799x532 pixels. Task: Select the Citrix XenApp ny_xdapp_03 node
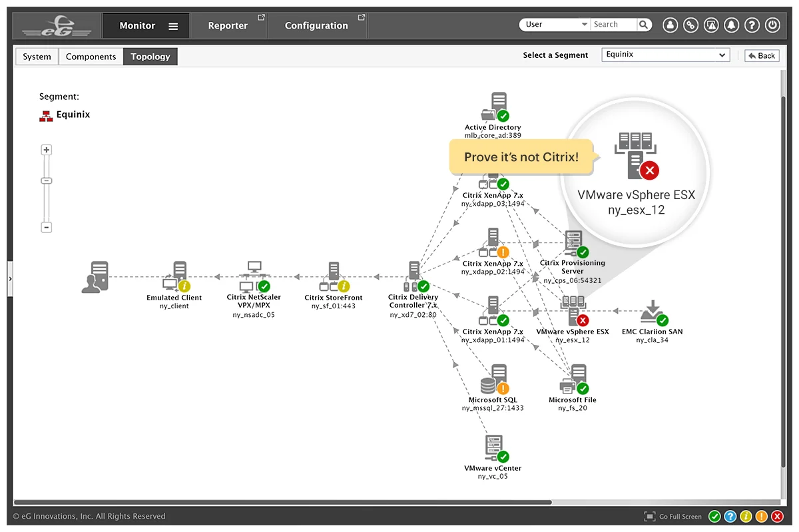point(493,181)
